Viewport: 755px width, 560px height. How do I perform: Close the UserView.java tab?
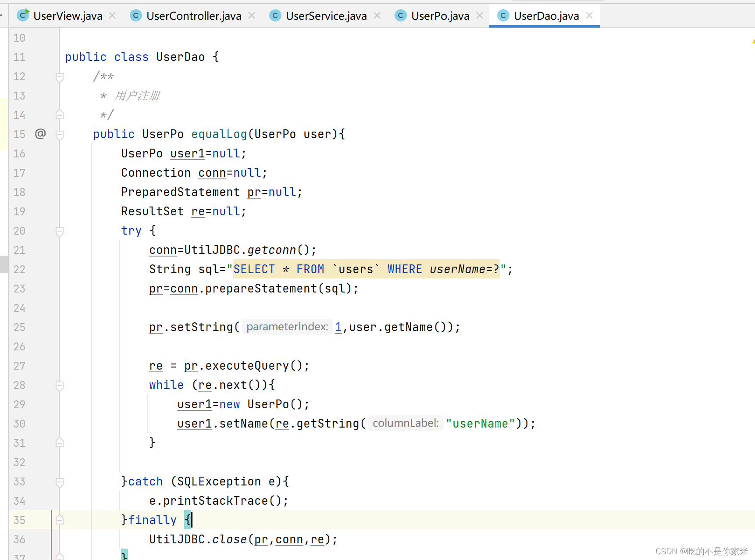112,15
